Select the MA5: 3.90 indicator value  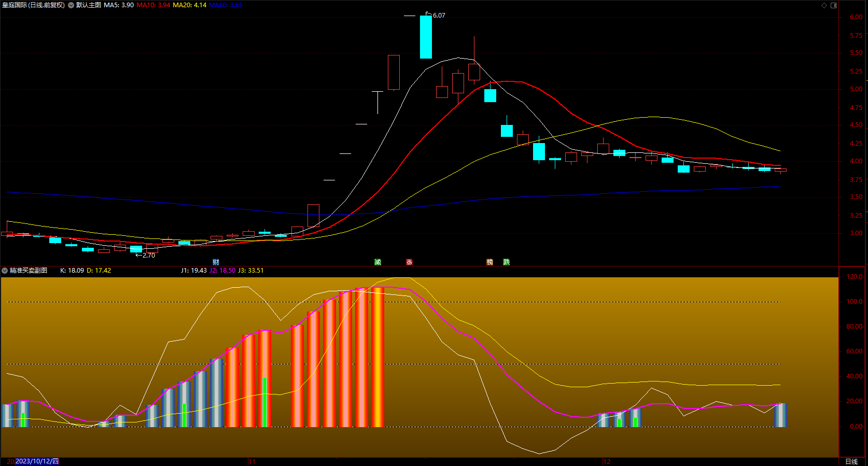click(x=119, y=5)
